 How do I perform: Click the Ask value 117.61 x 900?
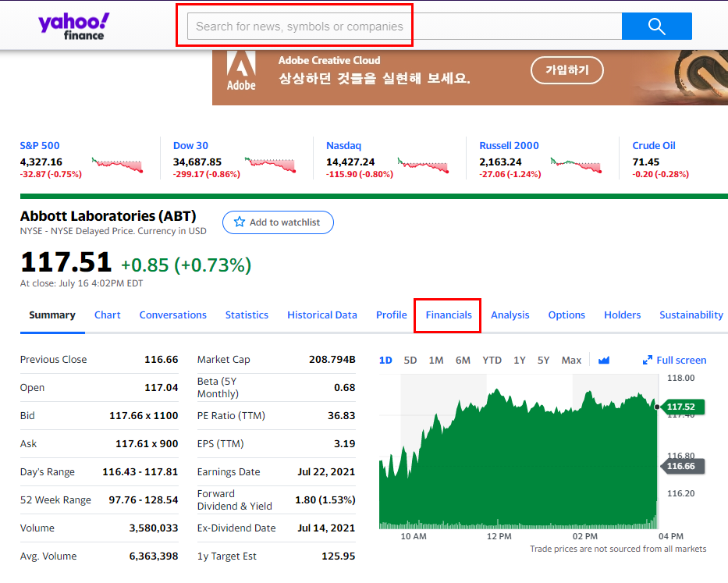pos(147,443)
